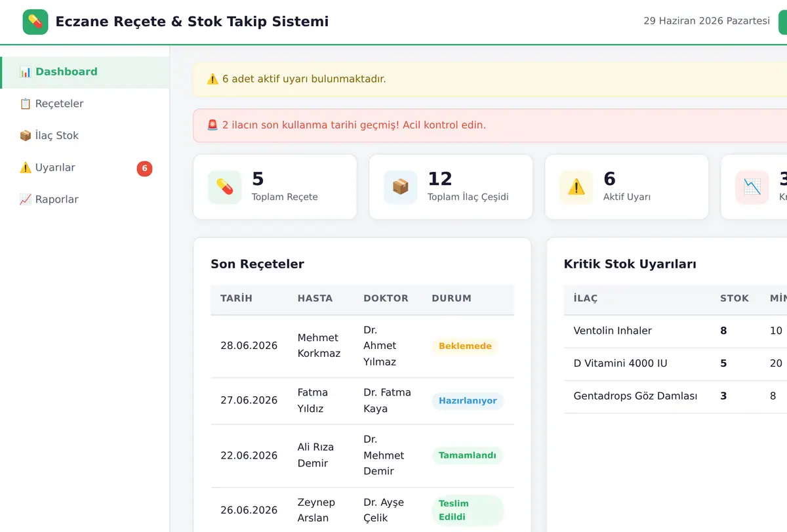
Task: Click the Kritik Stok Uyarıları heading
Action: (630, 264)
